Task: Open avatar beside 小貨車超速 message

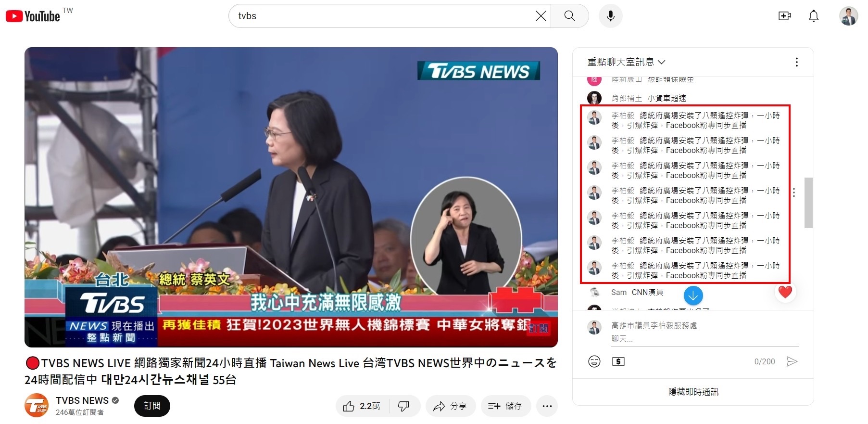Action: 594,98
